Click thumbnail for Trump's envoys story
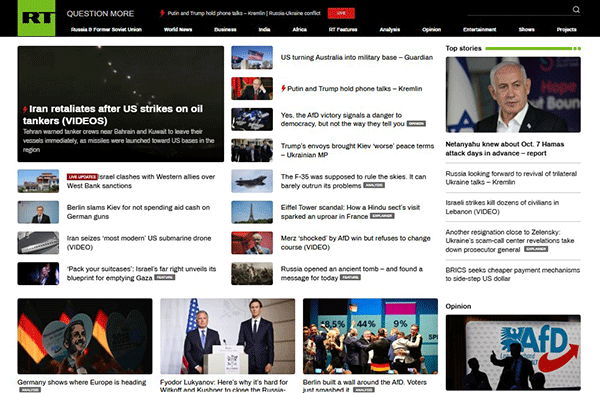Viewport: 600px width, 393px height. (252, 150)
